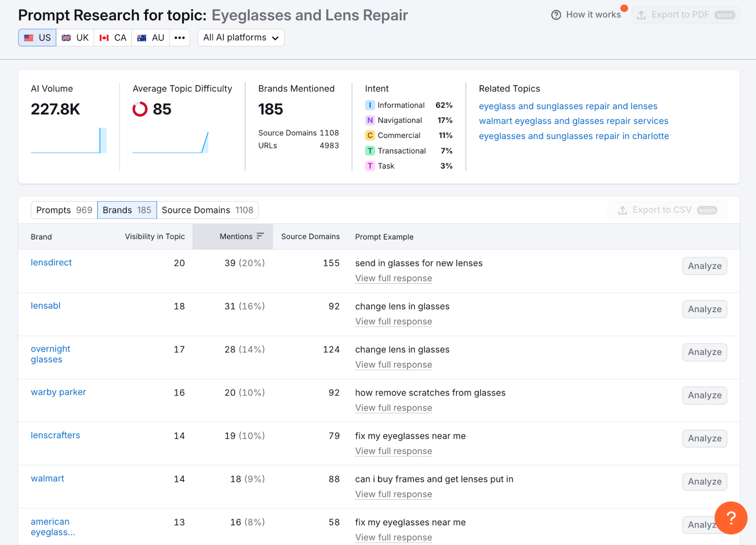The width and height of the screenshot is (756, 545).
Task: Switch to the AU location
Action: (150, 37)
